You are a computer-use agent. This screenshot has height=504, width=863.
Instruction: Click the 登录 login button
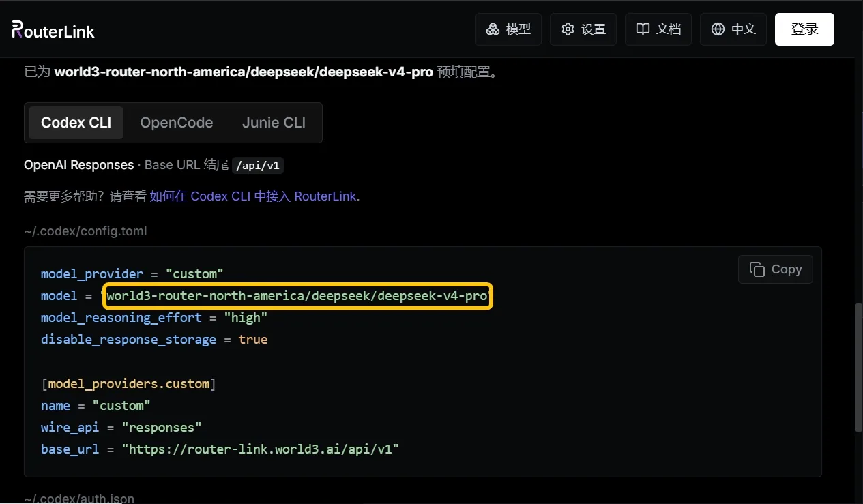[804, 29]
